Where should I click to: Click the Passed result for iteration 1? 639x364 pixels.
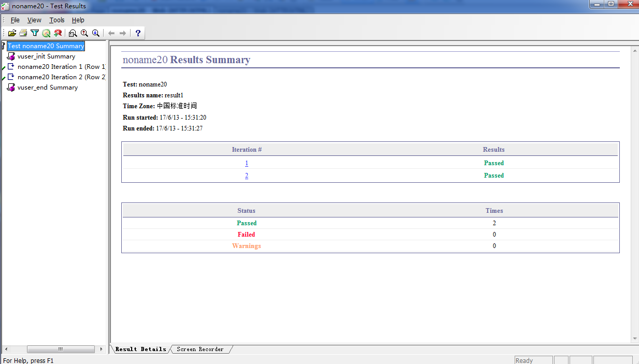494,163
